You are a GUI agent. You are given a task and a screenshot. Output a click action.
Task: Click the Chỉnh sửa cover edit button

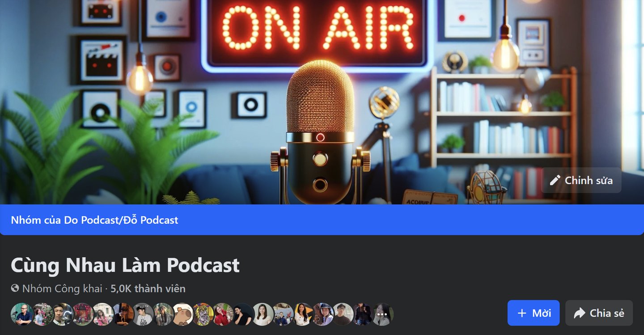coord(581,180)
